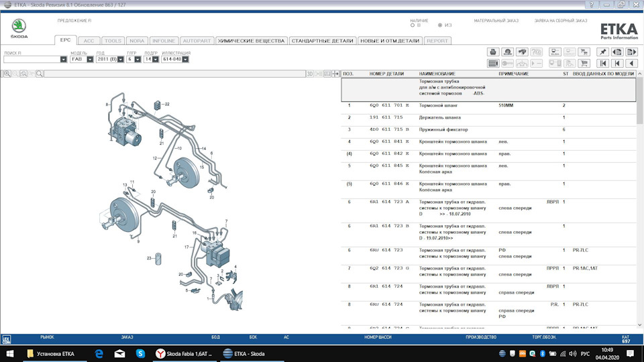Open notification center in system tray
The width and height of the screenshot is (644, 362).
[630, 353]
